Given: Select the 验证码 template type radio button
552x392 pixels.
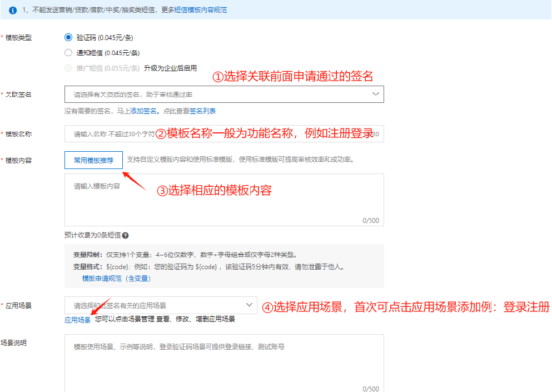Looking at the screenshot, I should (x=68, y=37).
